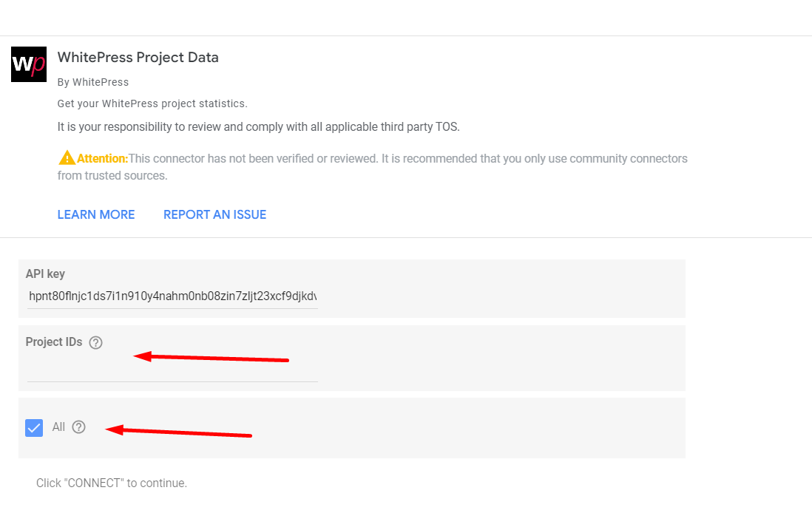Open the Project IDs help icon
Viewport: 812px width, 513px height.
point(96,343)
